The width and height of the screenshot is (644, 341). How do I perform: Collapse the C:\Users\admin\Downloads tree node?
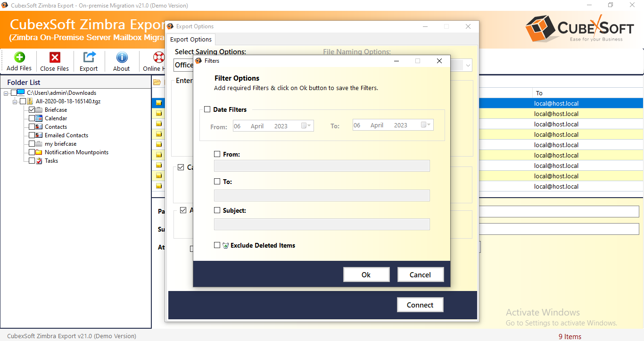tap(6, 93)
